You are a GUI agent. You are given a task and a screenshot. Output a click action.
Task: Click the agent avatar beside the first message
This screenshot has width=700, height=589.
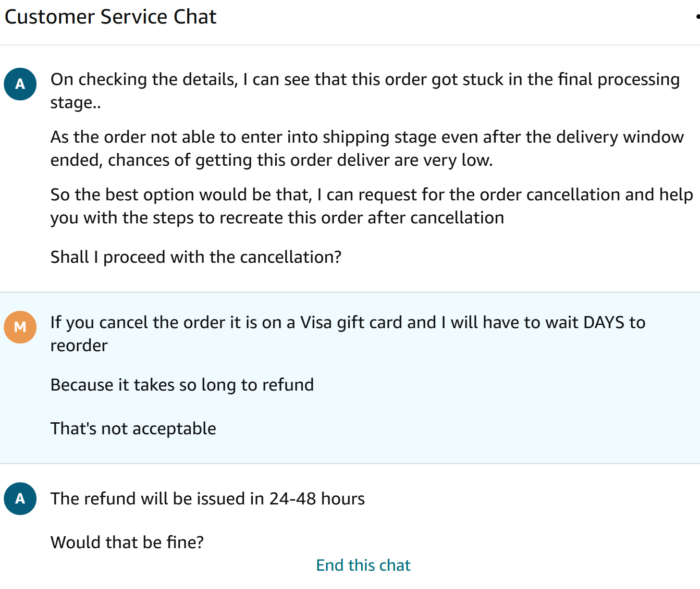20,84
